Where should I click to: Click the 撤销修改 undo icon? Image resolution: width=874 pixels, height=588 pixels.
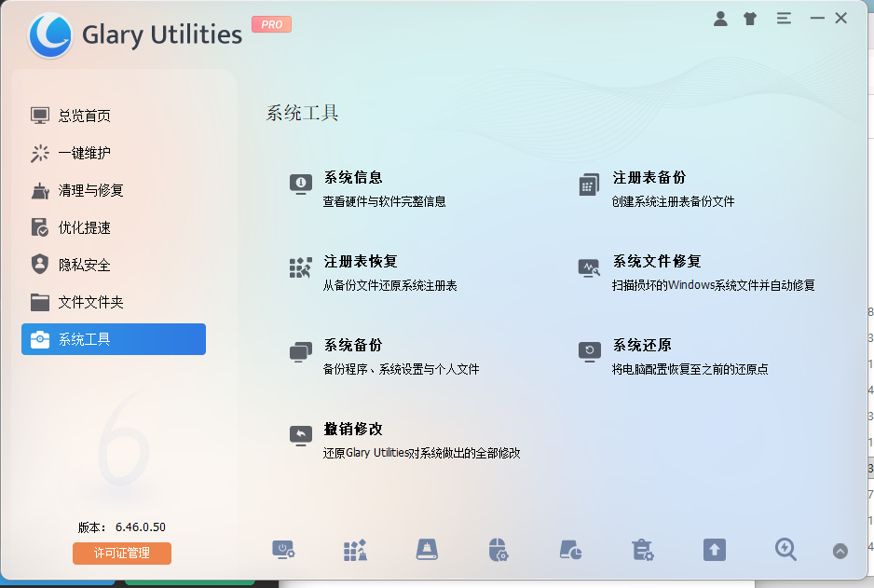tap(300, 435)
